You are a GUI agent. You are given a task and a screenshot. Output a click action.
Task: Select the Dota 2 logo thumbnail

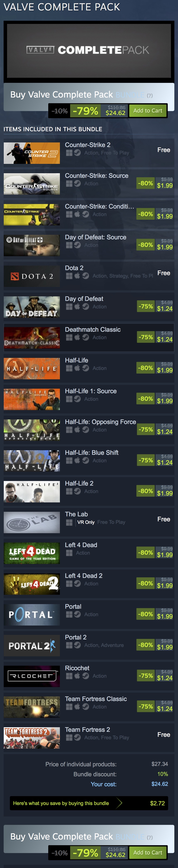pyautogui.click(x=32, y=276)
